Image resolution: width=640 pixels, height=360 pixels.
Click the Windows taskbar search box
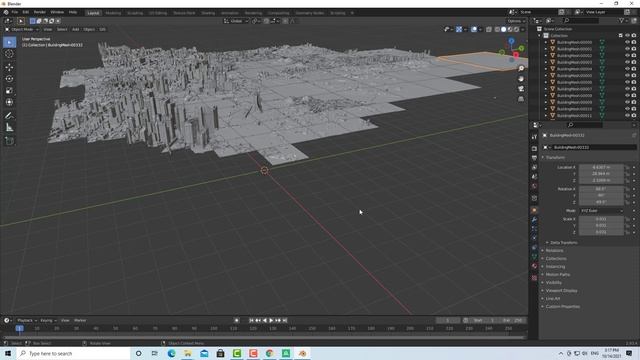coord(73,353)
